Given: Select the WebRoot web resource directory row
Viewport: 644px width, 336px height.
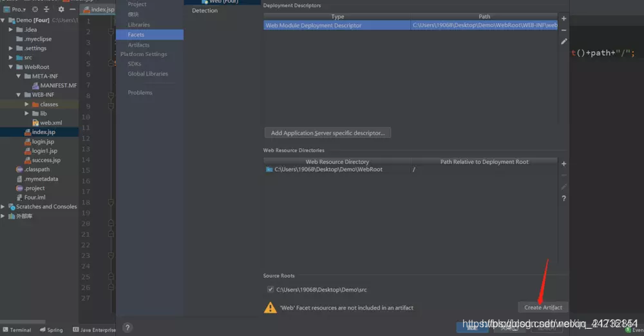Looking at the screenshot, I should (410, 170).
